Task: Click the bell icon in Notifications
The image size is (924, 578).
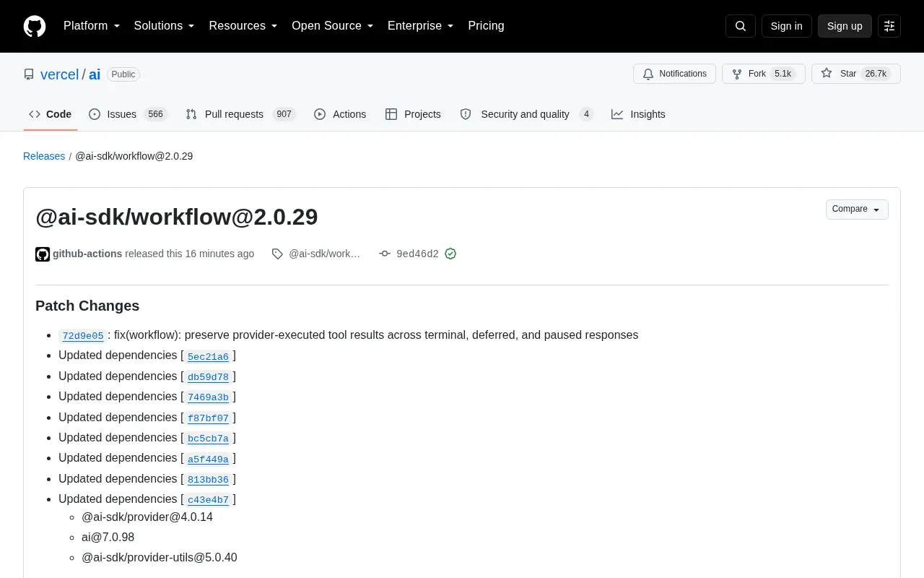Action: [648, 74]
